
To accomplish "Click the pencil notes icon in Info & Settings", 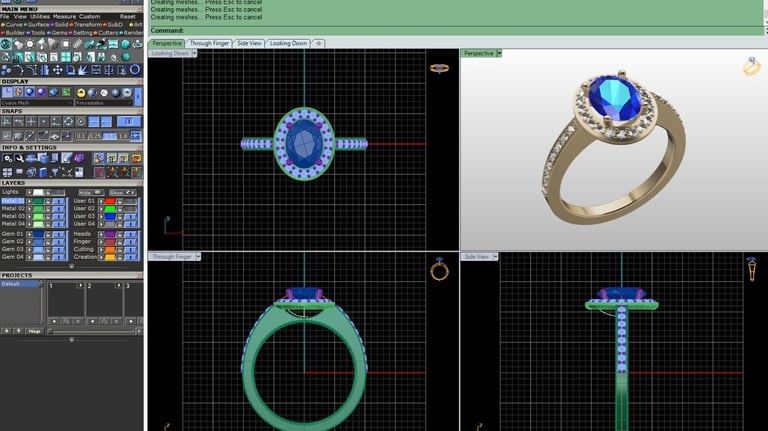I will click(x=67, y=158).
